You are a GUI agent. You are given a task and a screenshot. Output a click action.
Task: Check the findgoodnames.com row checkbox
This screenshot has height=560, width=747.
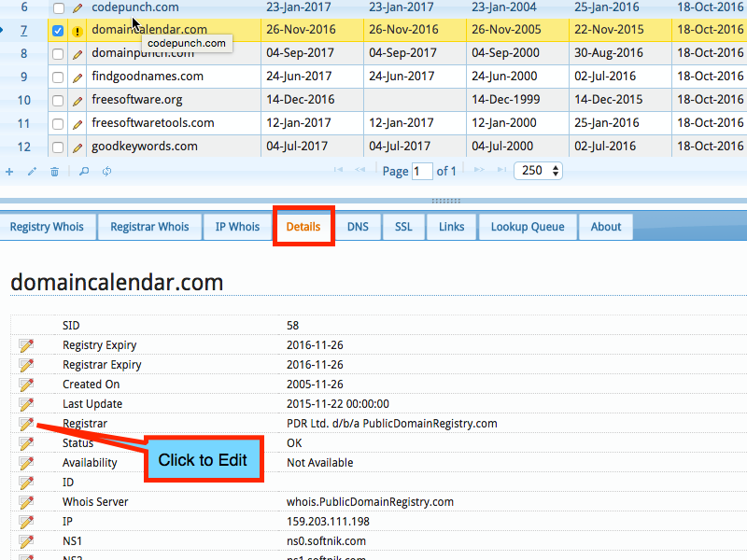click(58, 77)
